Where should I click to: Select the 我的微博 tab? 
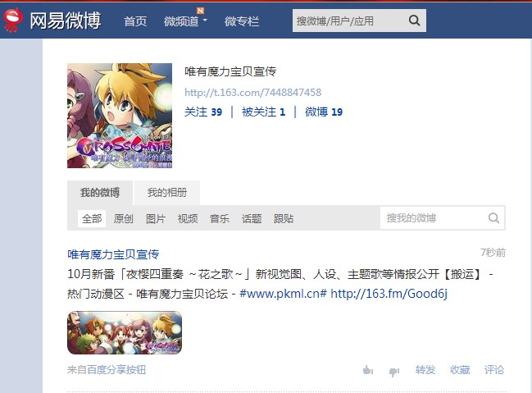coord(100,193)
